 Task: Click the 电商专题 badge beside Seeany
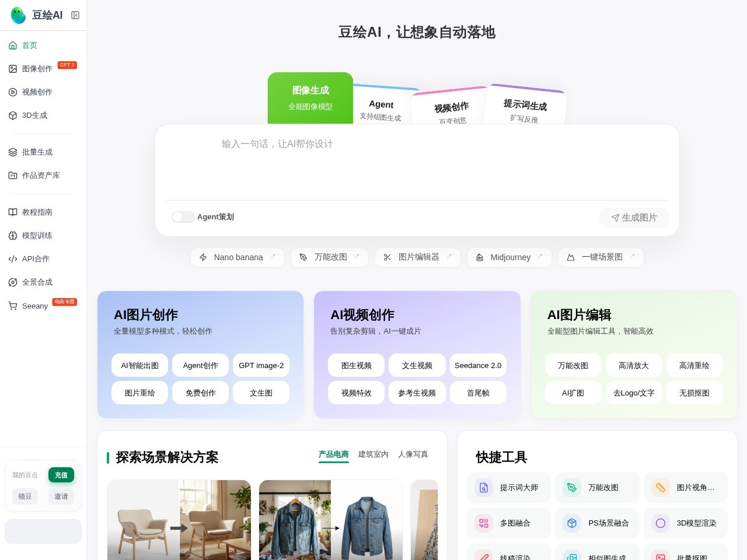coord(65,302)
